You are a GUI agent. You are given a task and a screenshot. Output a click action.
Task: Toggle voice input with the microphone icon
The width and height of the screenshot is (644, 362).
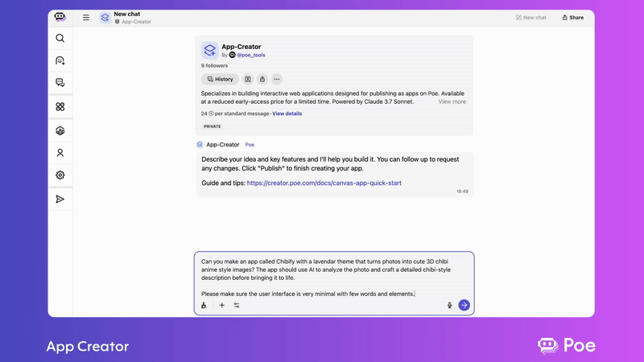tap(449, 306)
